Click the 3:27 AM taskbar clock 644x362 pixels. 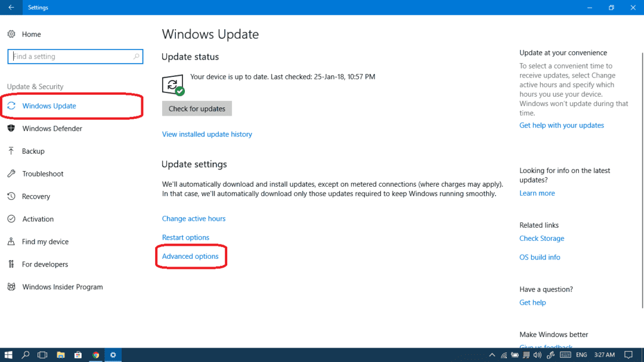point(604,355)
